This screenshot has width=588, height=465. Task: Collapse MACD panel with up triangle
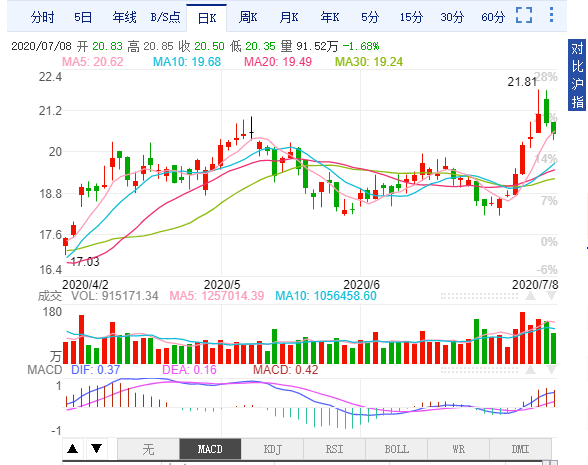530,370
